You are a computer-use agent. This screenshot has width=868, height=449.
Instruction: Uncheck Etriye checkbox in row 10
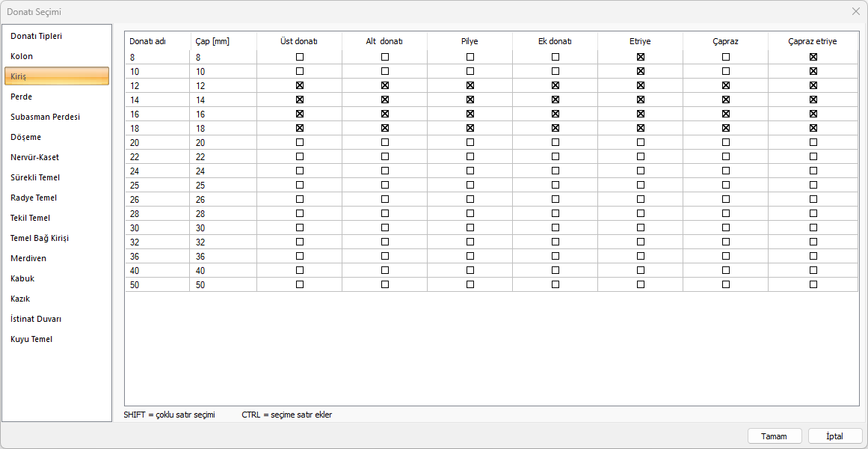(641, 71)
